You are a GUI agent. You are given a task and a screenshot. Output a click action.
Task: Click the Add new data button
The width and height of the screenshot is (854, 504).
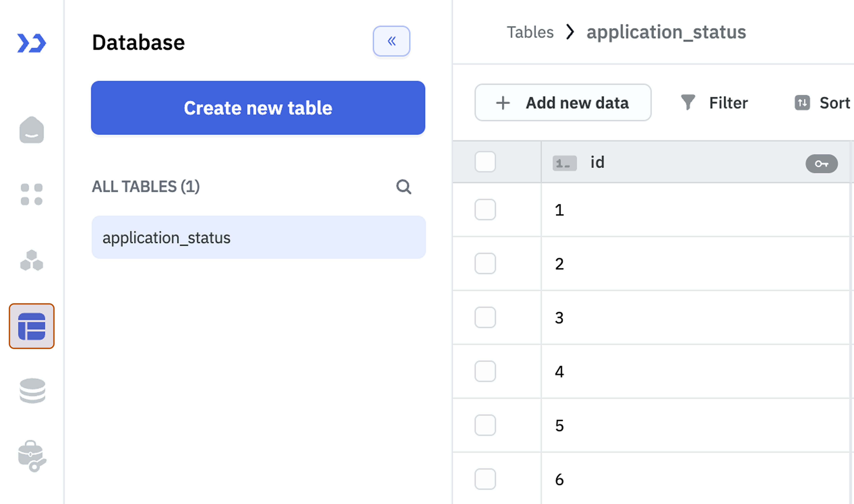pyautogui.click(x=562, y=103)
